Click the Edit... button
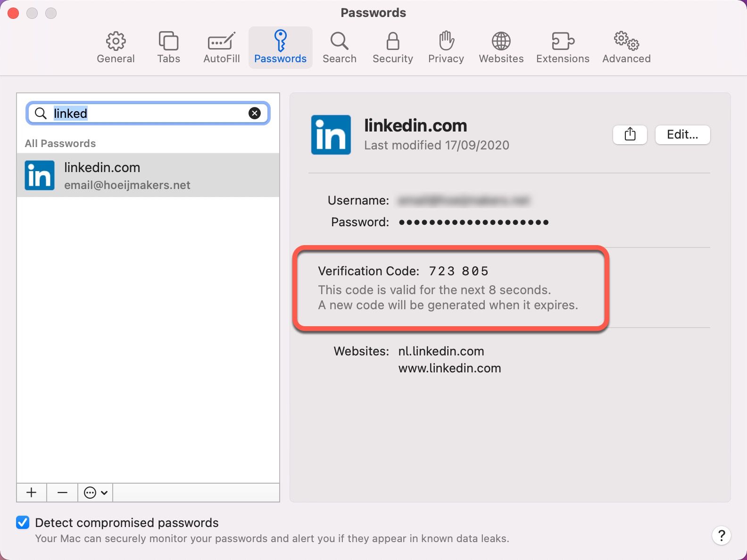The image size is (747, 560). pos(682,135)
